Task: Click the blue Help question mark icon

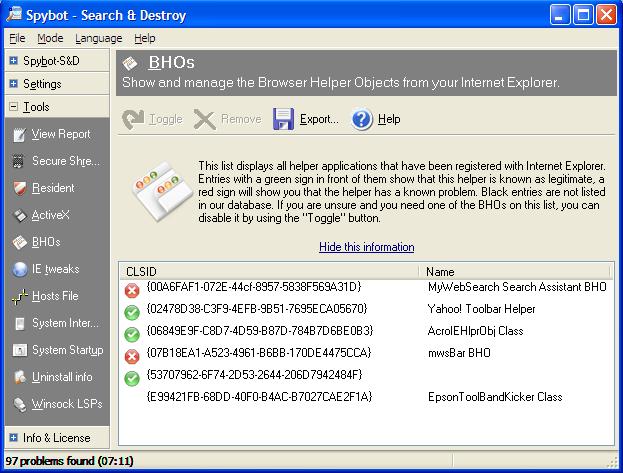Action: point(362,119)
